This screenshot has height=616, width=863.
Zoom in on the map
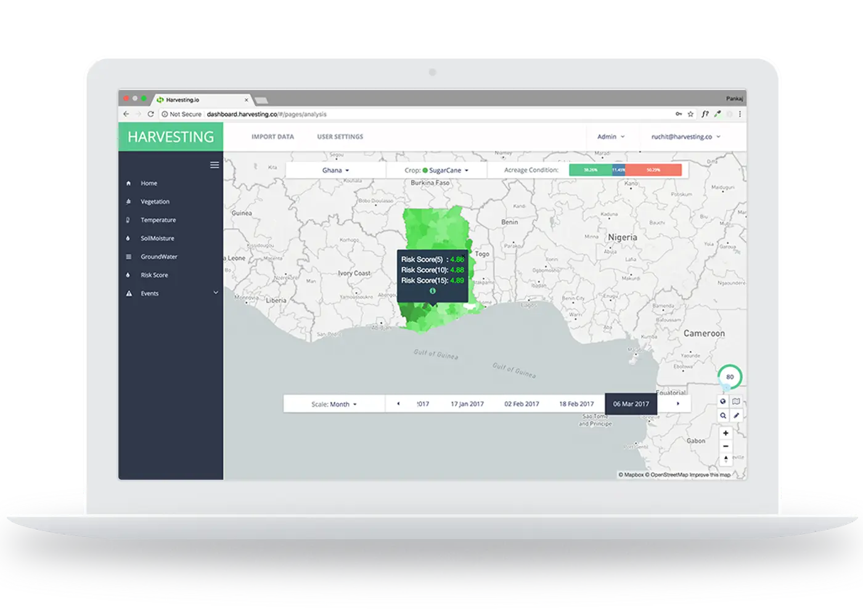click(726, 433)
